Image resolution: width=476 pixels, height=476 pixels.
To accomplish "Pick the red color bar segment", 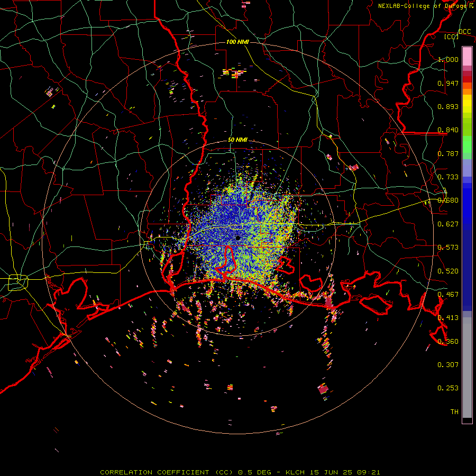I will [x=467, y=79].
